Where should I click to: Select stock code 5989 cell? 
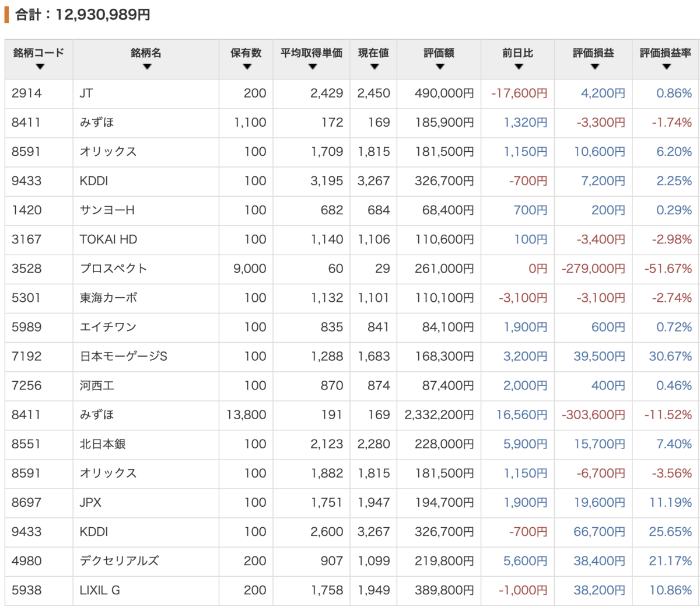point(27,327)
